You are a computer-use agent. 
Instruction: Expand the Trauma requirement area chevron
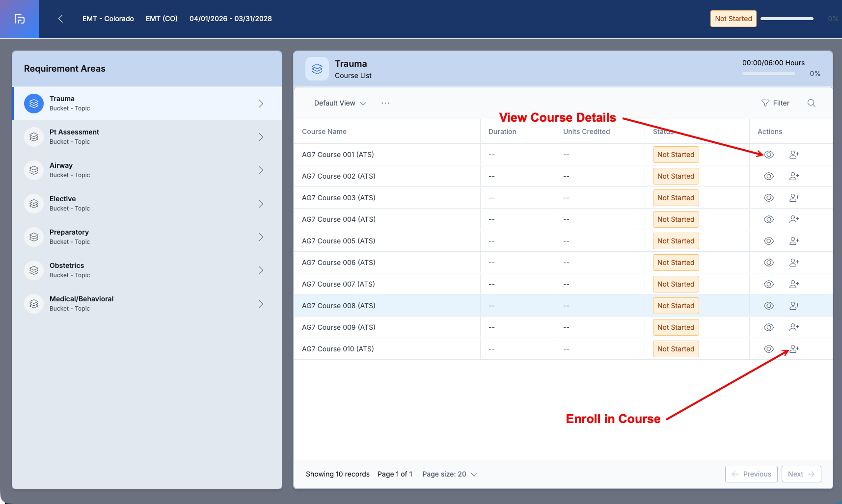point(261,104)
